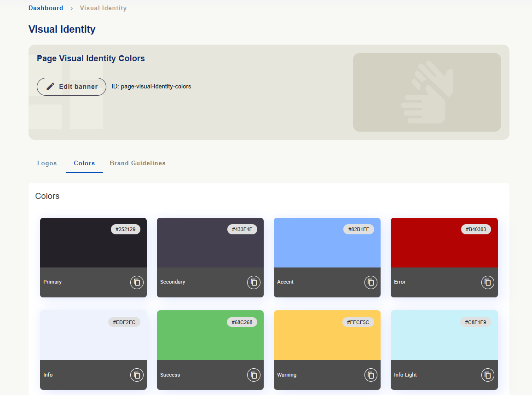Click the Info pale swatch
Viewport: 532px width, 395px height.
click(93, 335)
